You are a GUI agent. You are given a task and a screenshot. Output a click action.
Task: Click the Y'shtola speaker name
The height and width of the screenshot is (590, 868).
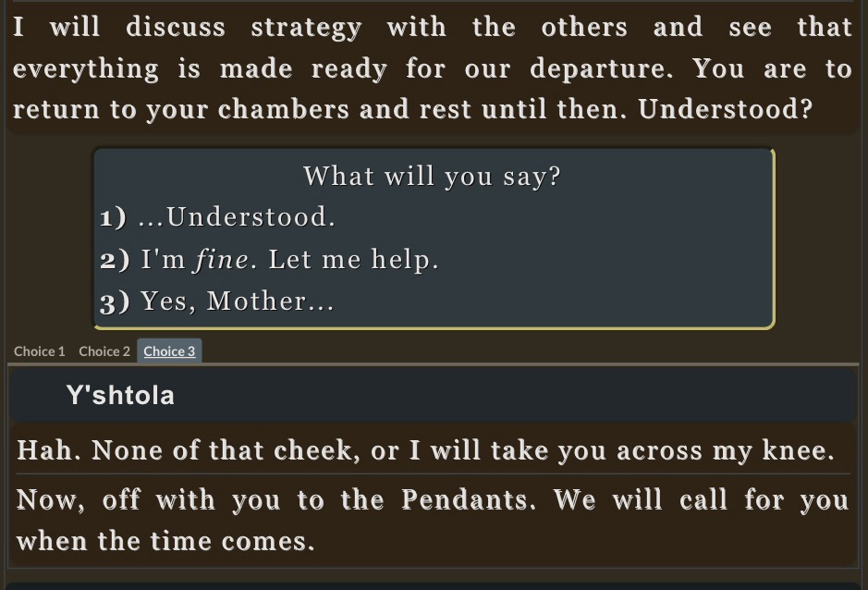point(120,396)
